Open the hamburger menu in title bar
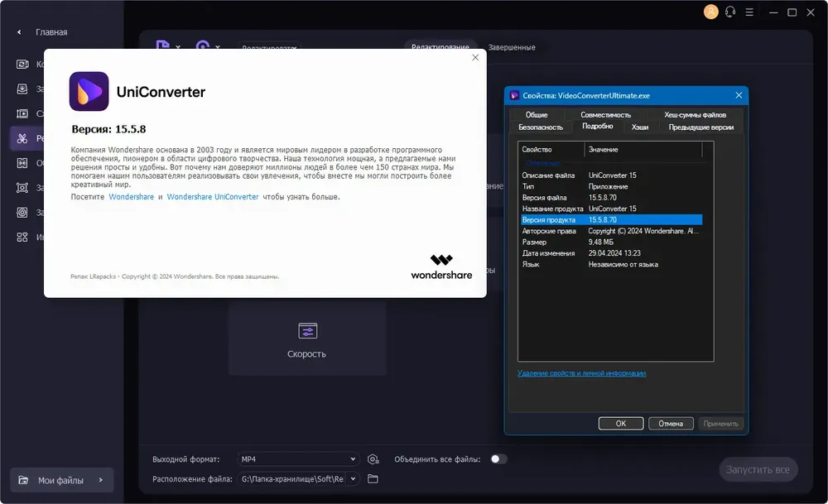The width and height of the screenshot is (828, 504). click(749, 12)
